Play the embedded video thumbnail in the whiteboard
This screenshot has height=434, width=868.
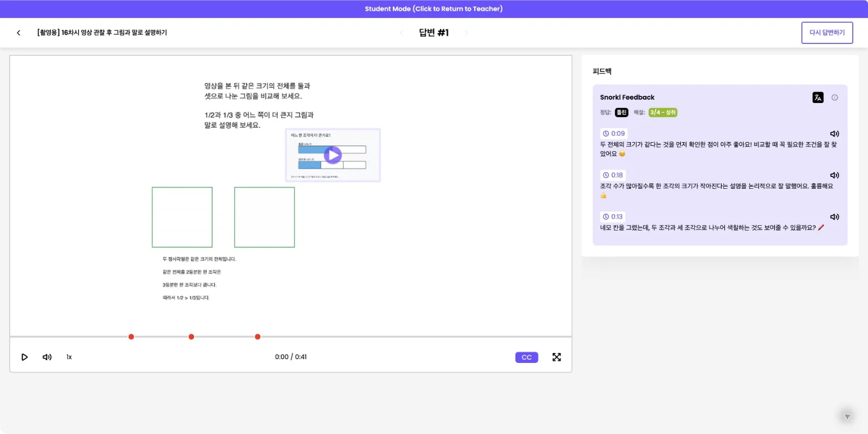click(x=333, y=155)
